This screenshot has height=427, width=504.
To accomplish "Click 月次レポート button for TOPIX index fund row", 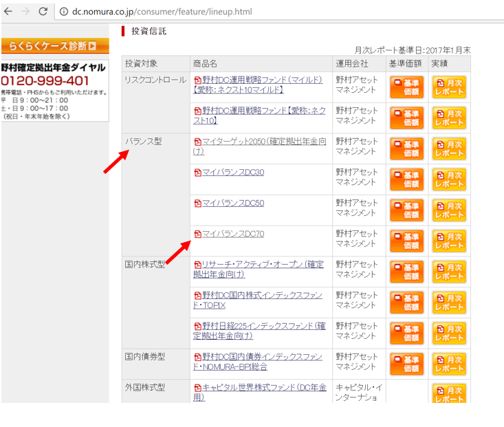I will 449,303.
